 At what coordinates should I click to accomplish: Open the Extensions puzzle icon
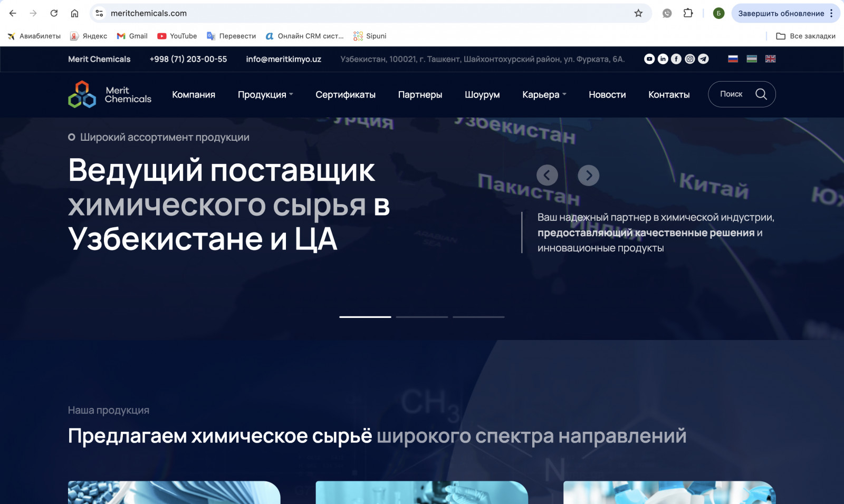click(x=688, y=13)
